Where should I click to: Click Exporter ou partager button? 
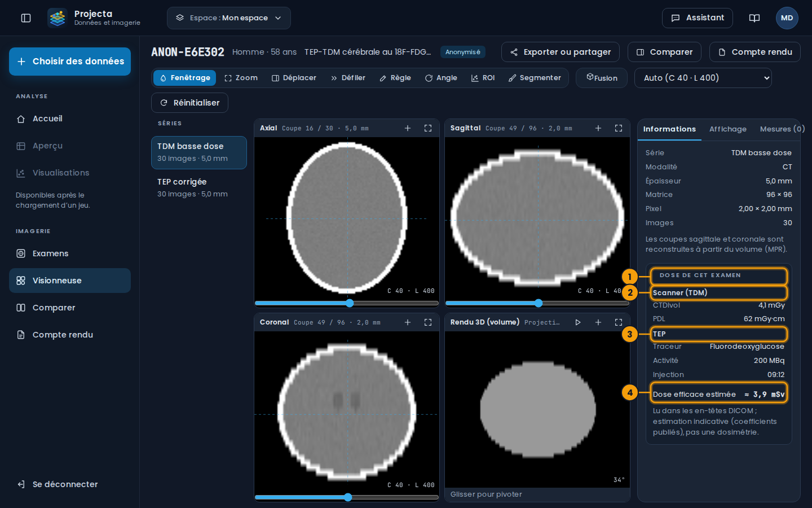[561, 52]
